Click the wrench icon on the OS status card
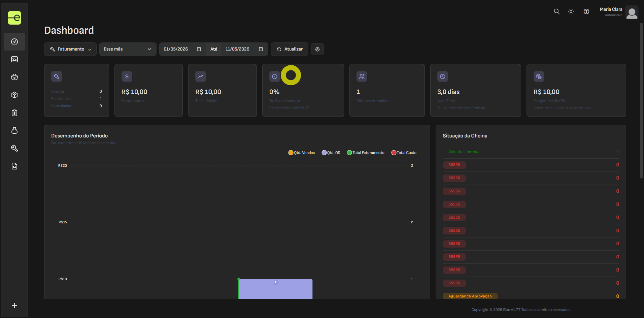This screenshot has height=318, width=644. 57,76
